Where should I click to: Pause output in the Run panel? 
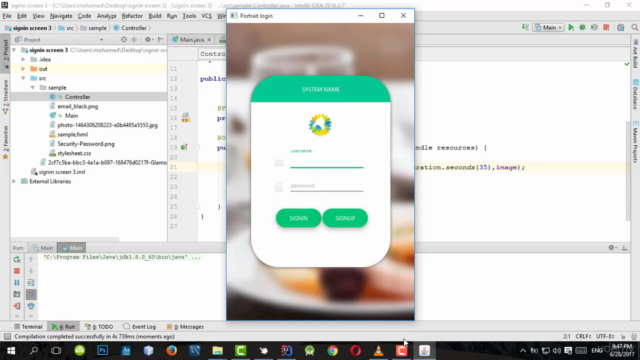pyautogui.click(x=17, y=282)
